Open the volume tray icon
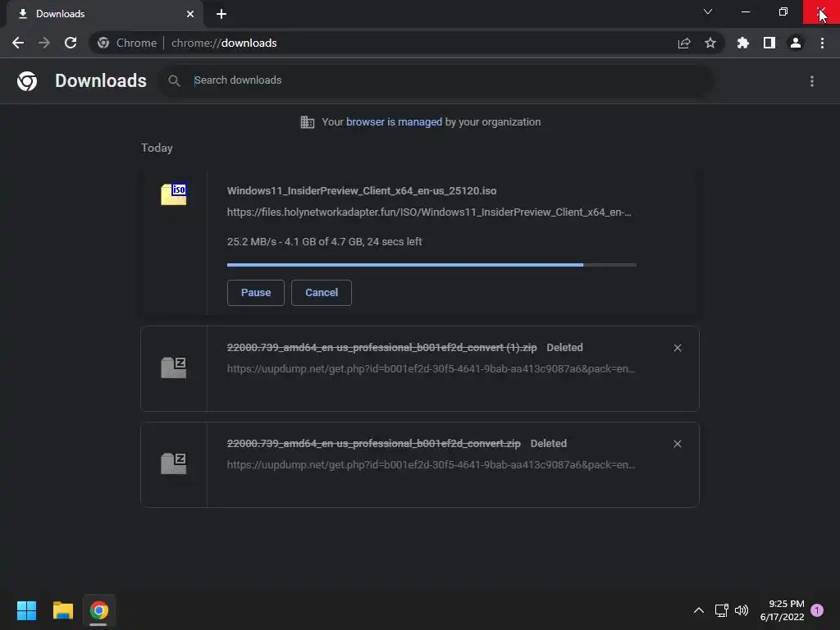 coord(742,610)
